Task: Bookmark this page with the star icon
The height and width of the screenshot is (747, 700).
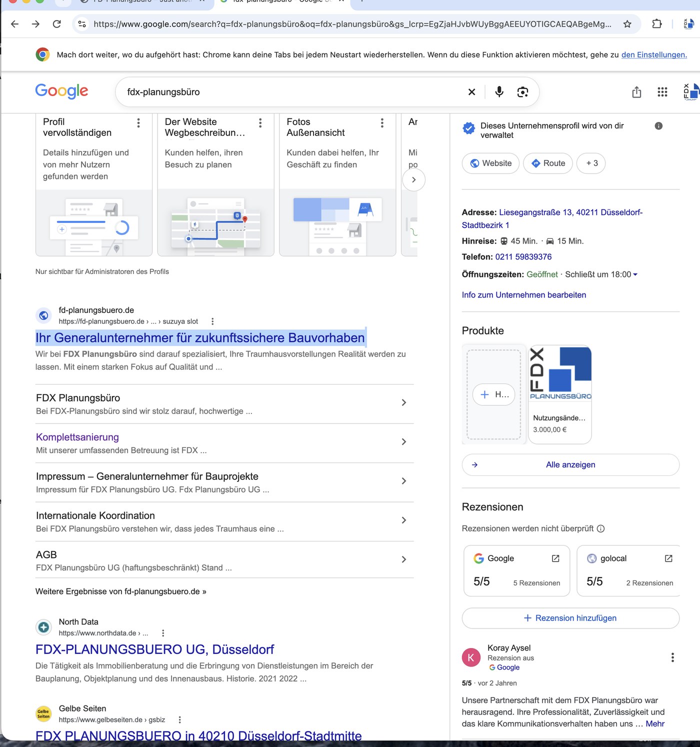Action: coord(627,24)
